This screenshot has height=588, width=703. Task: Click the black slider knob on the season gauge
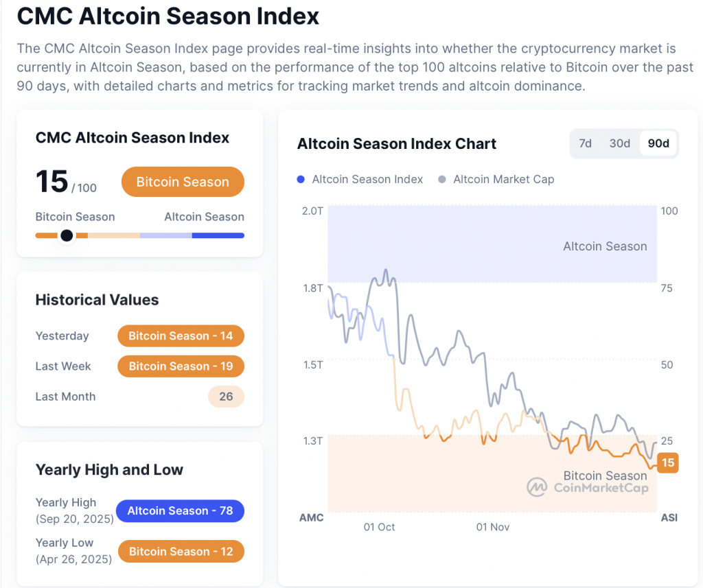point(66,235)
